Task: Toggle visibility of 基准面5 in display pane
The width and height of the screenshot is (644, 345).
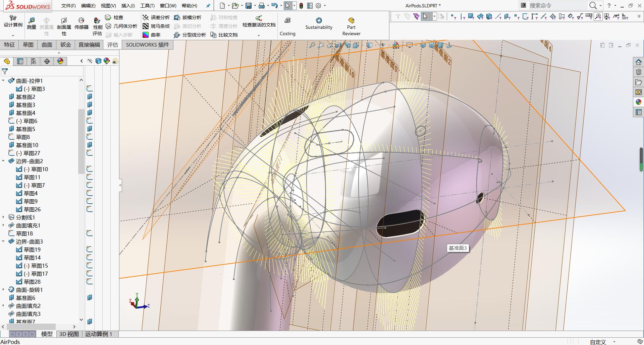Action: point(90,129)
